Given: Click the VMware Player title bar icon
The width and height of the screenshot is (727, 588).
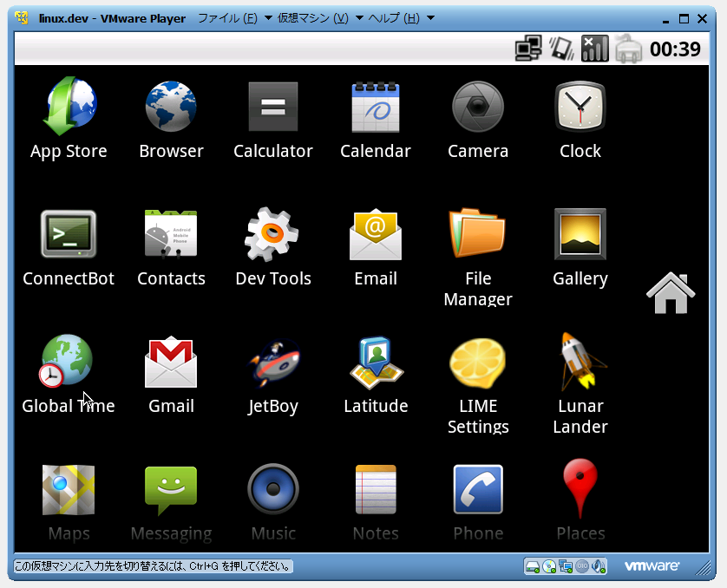Looking at the screenshot, I should [x=22, y=18].
